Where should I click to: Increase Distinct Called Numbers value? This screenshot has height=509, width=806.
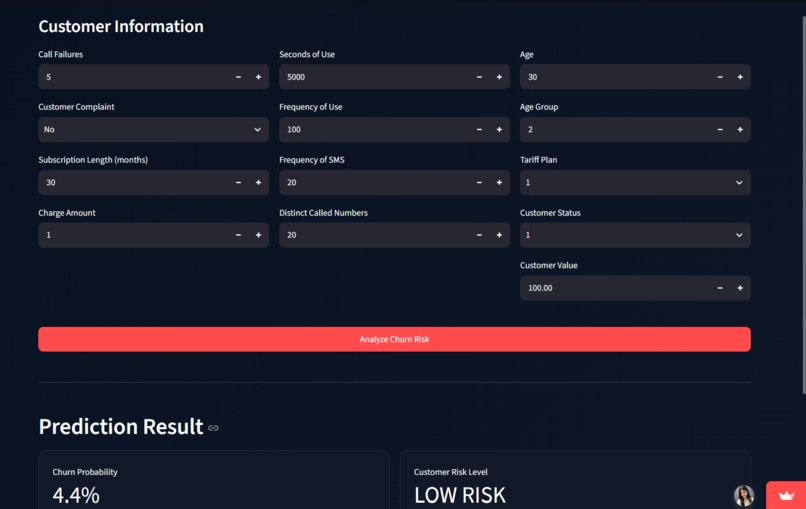pyautogui.click(x=499, y=235)
